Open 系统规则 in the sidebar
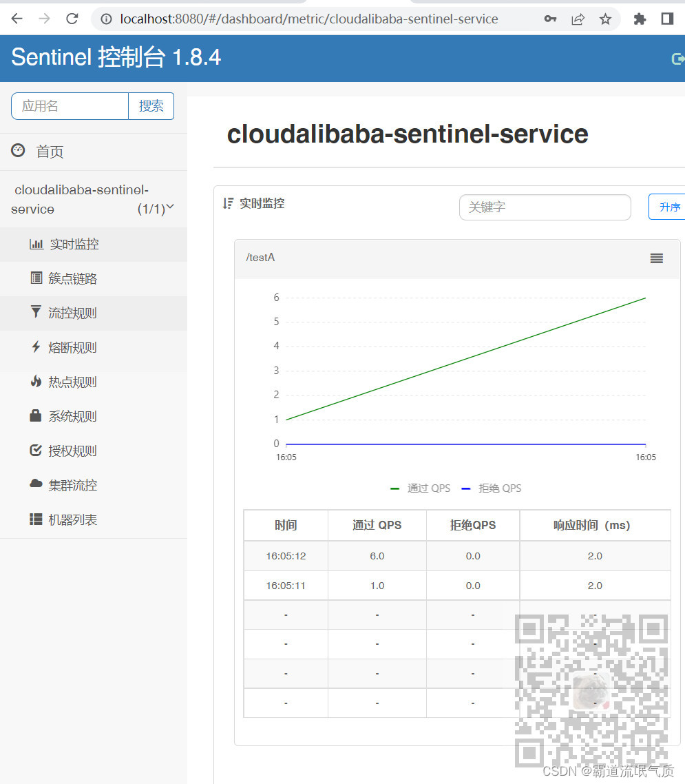This screenshot has width=685, height=784. coord(94,417)
